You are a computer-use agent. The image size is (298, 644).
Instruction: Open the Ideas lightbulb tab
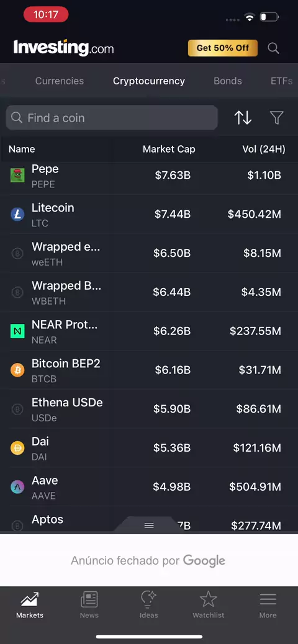(149, 604)
